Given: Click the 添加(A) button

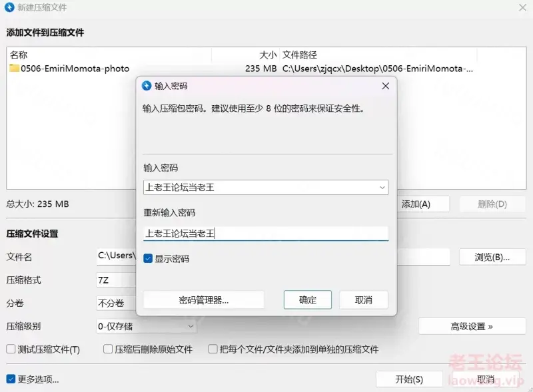Looking at the screenshot, I should pyautogui.click(x=423, y=204).
